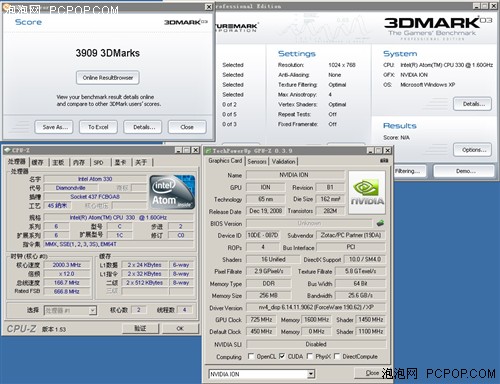
Task: Select the 显卡 tab in CPU-Z
Action: [120, 162]
